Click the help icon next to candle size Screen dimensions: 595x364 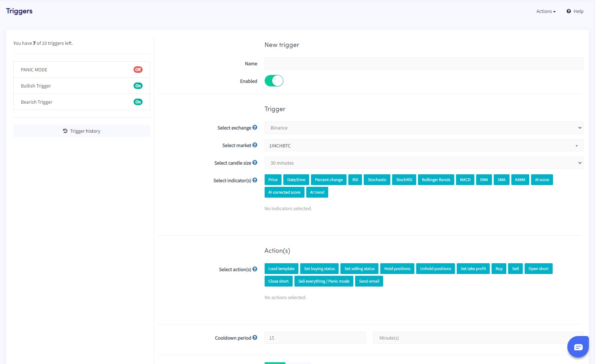pos(255,162)
